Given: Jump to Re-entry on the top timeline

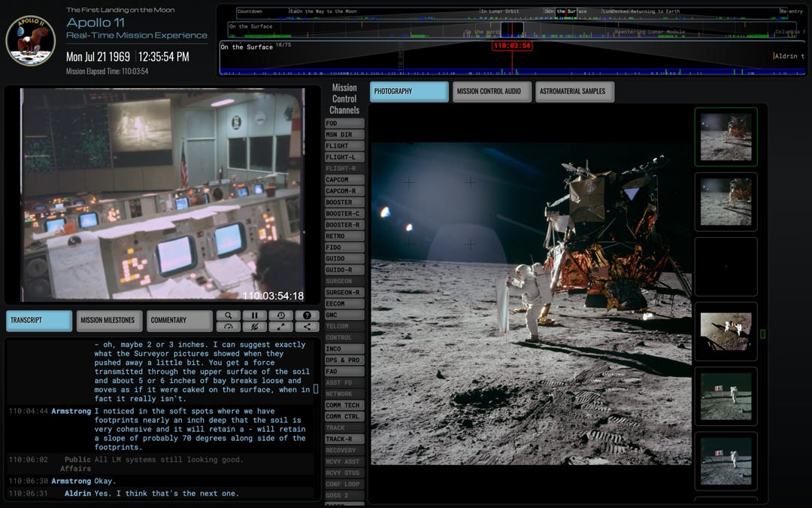Looking at the screenshot, I should [791, 11].
